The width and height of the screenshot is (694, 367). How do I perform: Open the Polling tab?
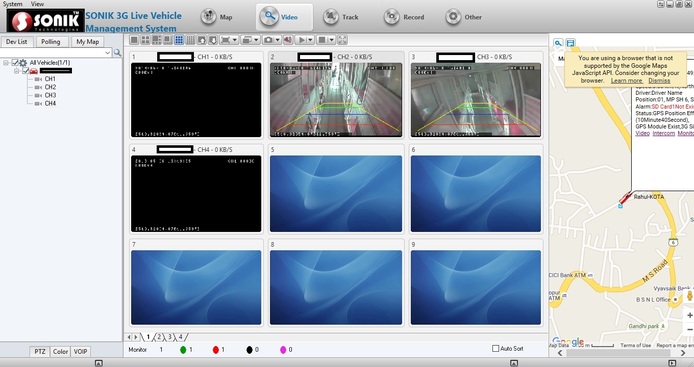[50, 42]
